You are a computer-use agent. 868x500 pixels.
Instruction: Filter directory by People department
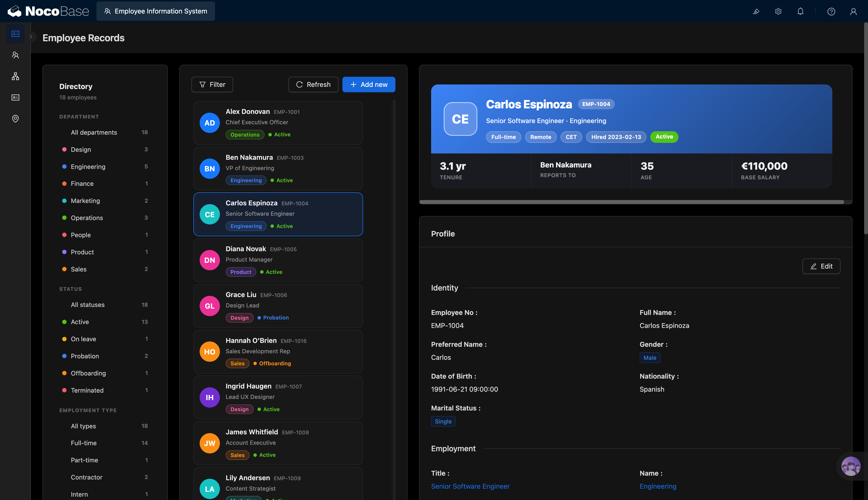[105, 235]
